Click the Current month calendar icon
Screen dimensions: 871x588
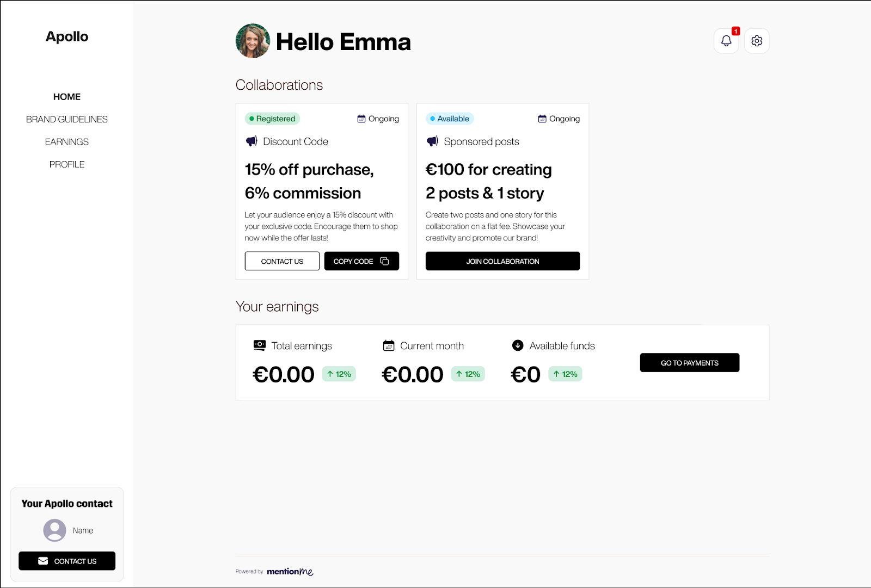[388, 345]
